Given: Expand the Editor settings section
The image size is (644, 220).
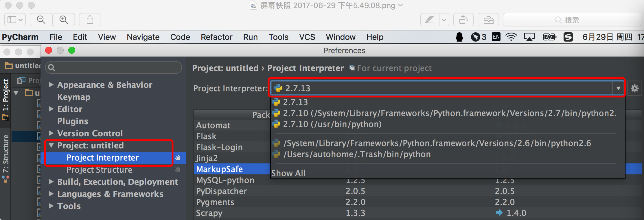Looking at the screenshot, I should click(51, 109).
